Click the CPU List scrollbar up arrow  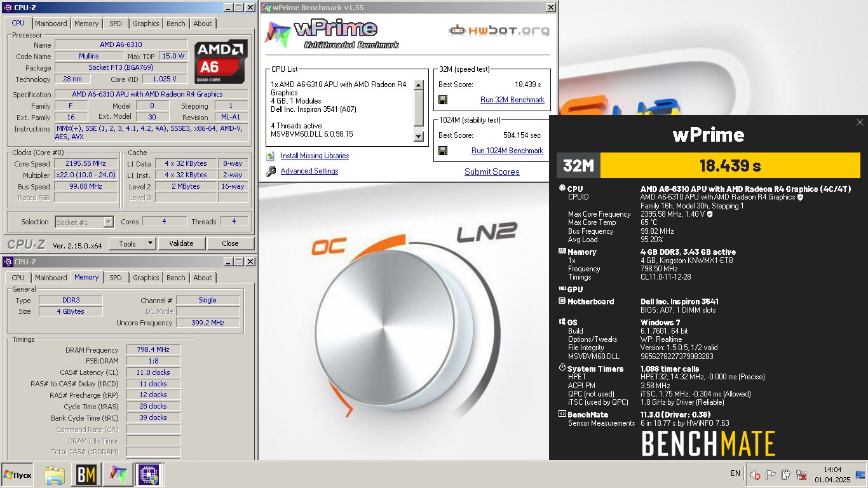pos(418,85)
